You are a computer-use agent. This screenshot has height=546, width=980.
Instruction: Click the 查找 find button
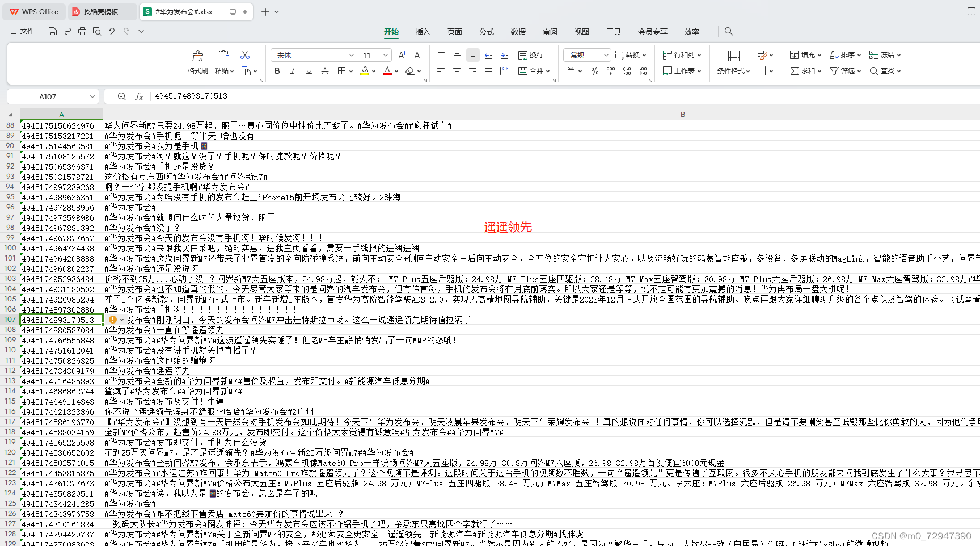pyautogui.click(x=885, y=71)
